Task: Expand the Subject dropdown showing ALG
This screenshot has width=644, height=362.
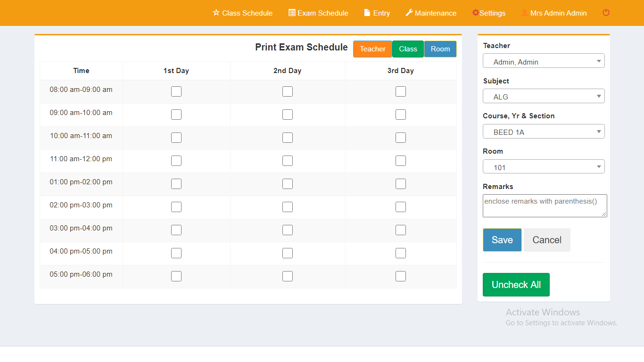Action: click(x=544, y=96)
